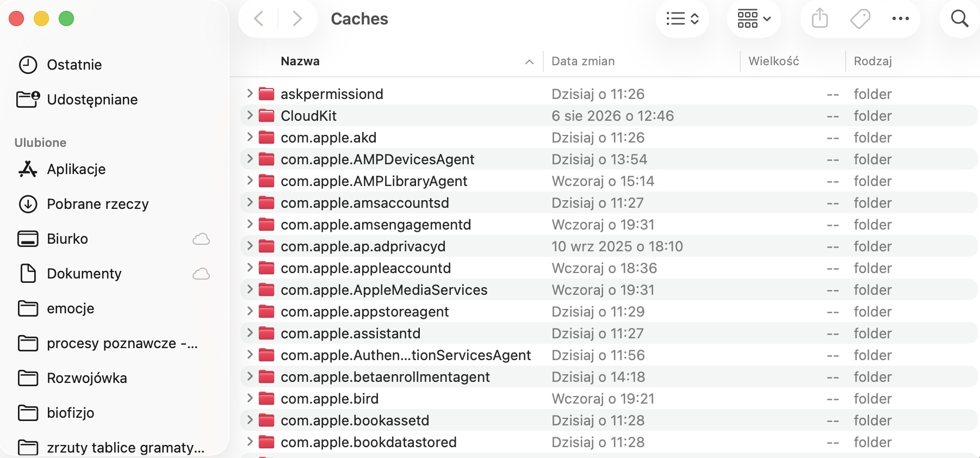Click the iCloud status icon beside Dokumenty
Image resolution: width=980 pixels, height=458 pixels.
pos(201,274)
